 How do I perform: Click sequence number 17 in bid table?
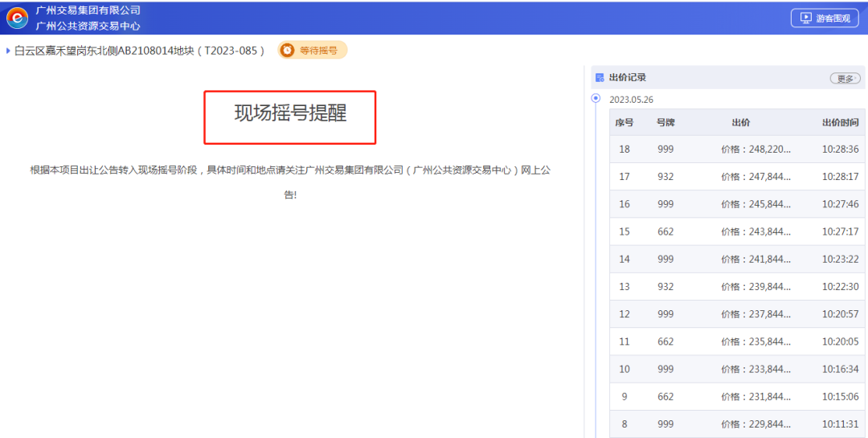[624, 177]
